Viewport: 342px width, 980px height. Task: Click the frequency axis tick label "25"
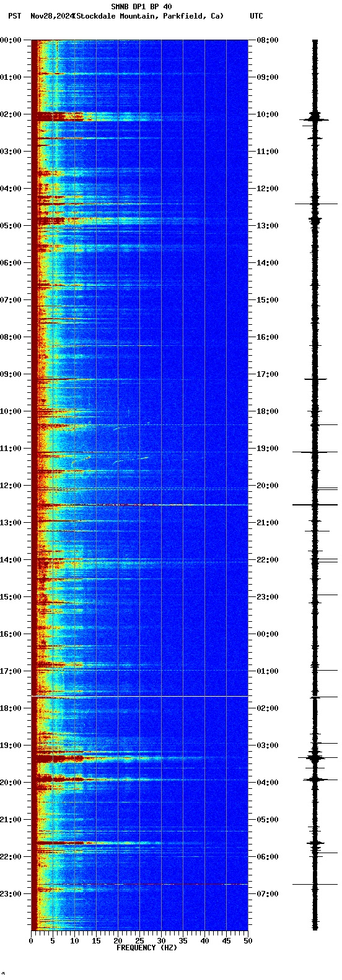click(139, 941)
